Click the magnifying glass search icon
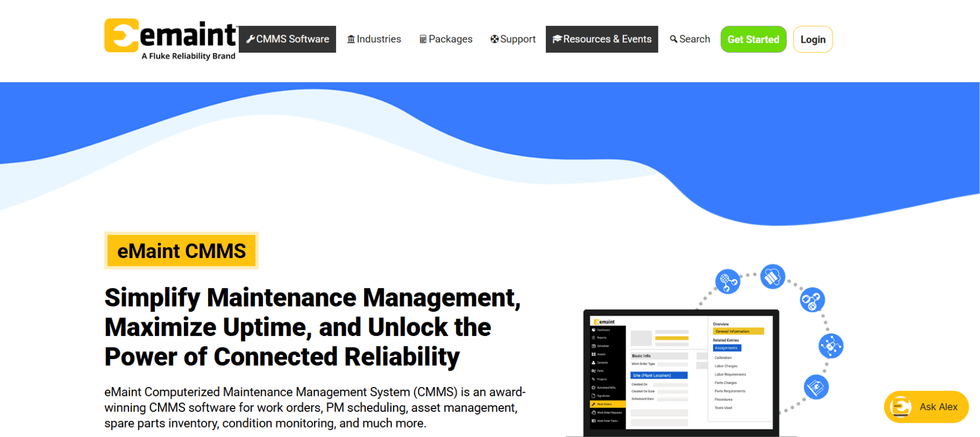Image resolution: width=980 pixels, height=437 pixels. tap(673, 39)
